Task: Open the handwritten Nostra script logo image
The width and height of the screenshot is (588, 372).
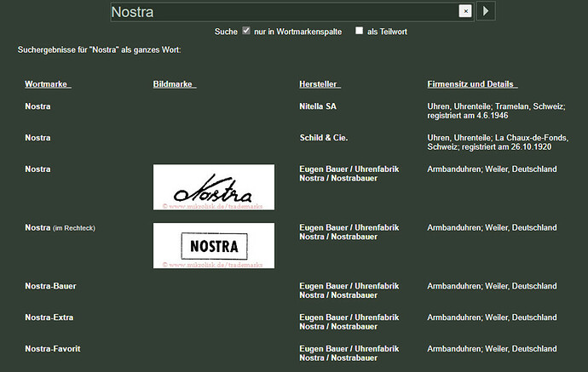Action: pyautogui.click(x=214, y=187)
